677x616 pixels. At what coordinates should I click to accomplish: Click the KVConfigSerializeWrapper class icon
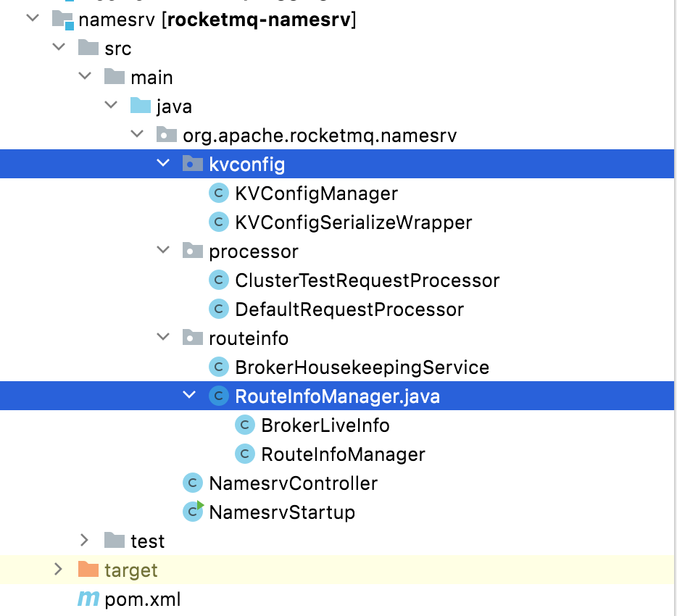(x=219, y=222)
